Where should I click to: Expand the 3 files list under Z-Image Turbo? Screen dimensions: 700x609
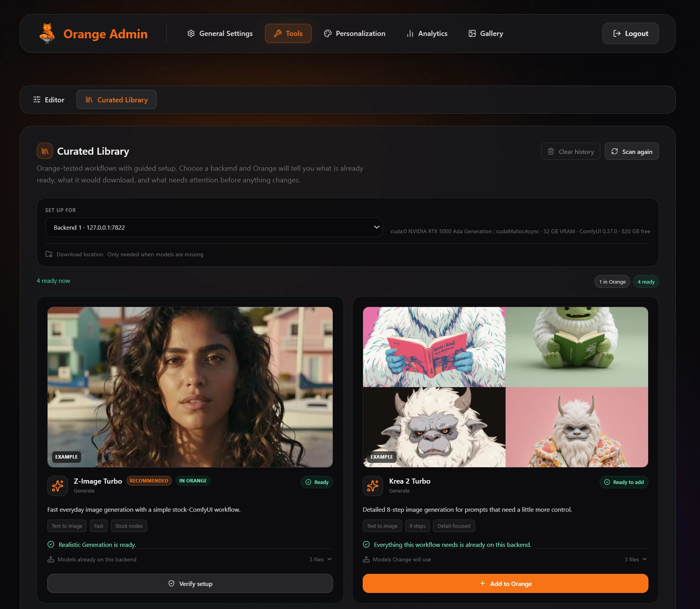point(321,559)
